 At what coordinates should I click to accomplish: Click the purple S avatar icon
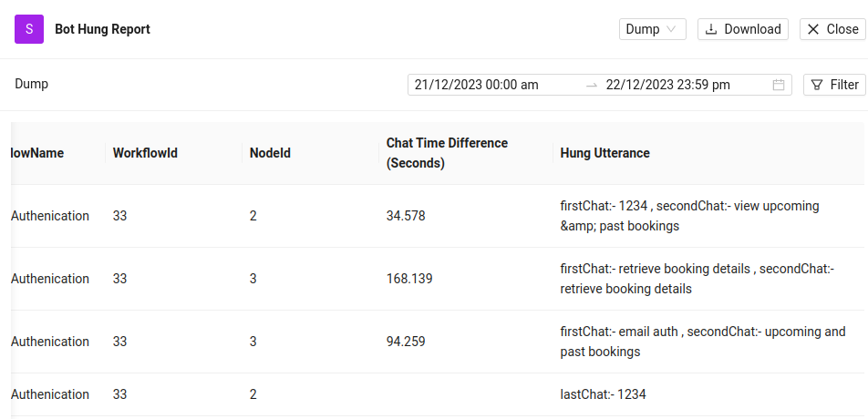tap(29, 29)
